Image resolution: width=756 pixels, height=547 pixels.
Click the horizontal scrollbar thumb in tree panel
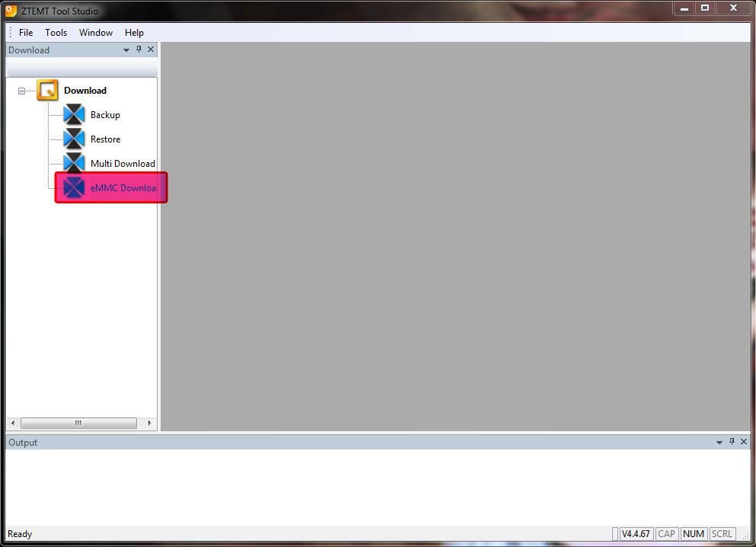(78, 423)
